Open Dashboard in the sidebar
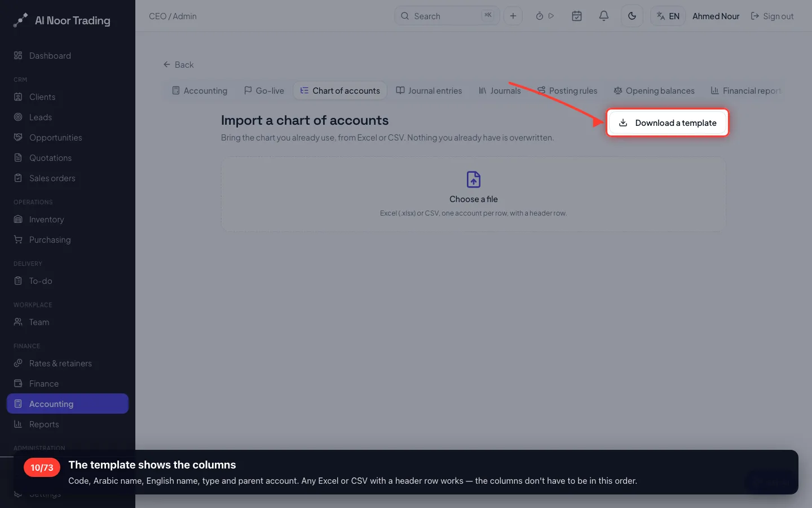This screenshot has height=508, width=812. (x=68, y=55)
